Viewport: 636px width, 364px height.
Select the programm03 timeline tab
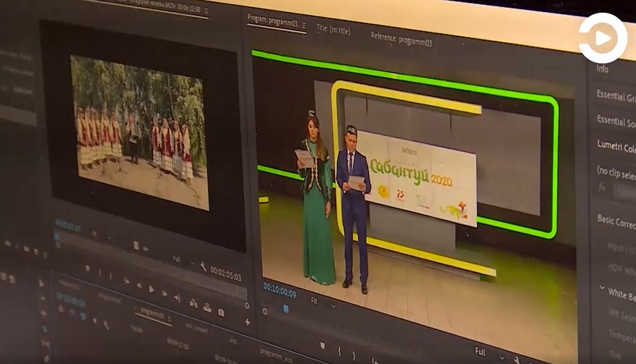coord(152,314)
